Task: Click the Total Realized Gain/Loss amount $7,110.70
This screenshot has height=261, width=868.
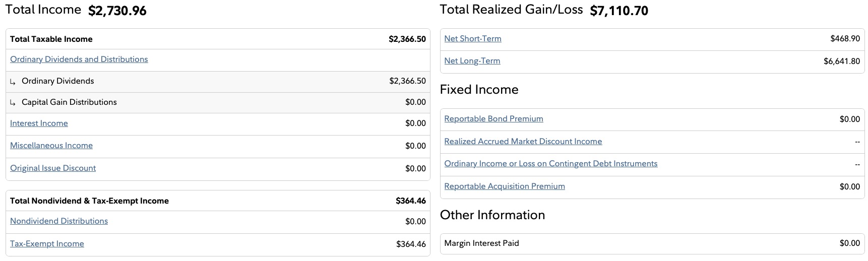Action: point(619,11)
